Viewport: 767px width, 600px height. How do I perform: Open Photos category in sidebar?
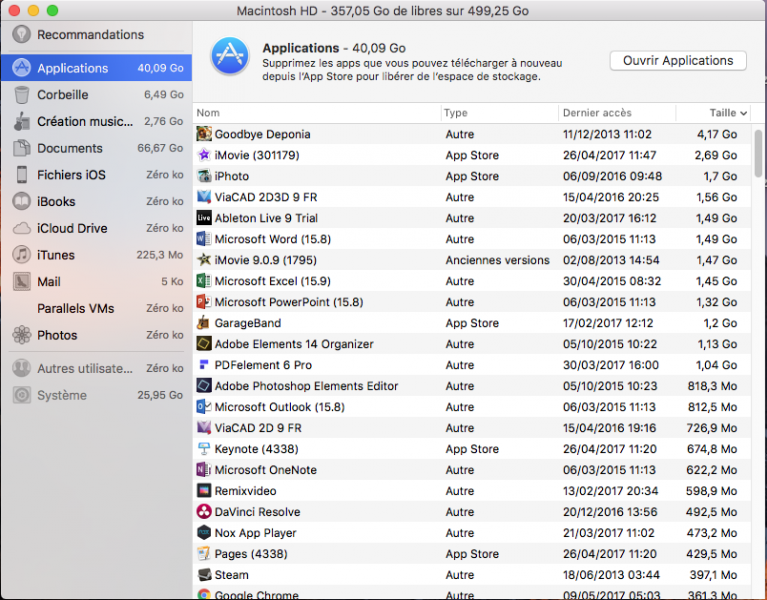96,335
